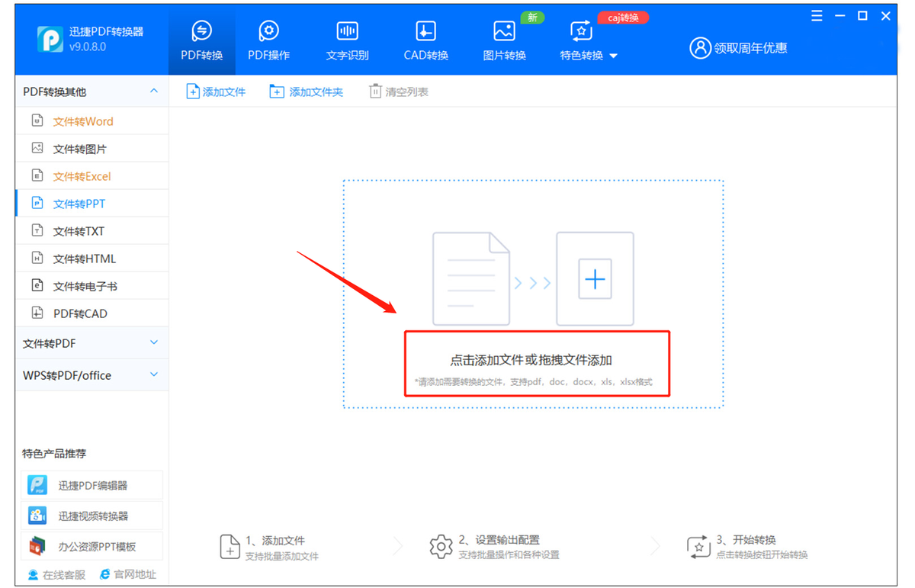Click the 迅捷视频转换器 product icon
The height and width of the screenshot is (588, 915).
click(x=37, y=516)
